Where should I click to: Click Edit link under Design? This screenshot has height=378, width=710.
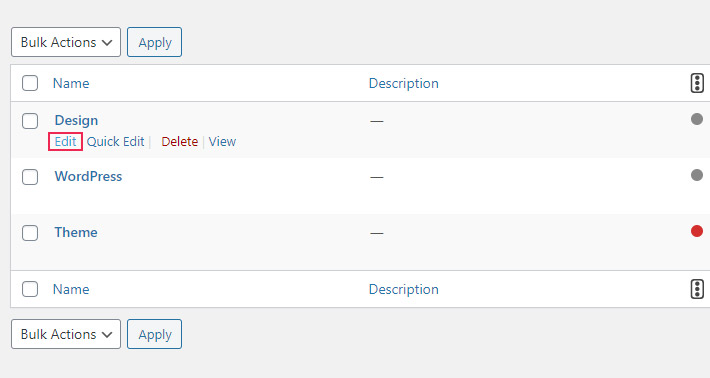65,142
